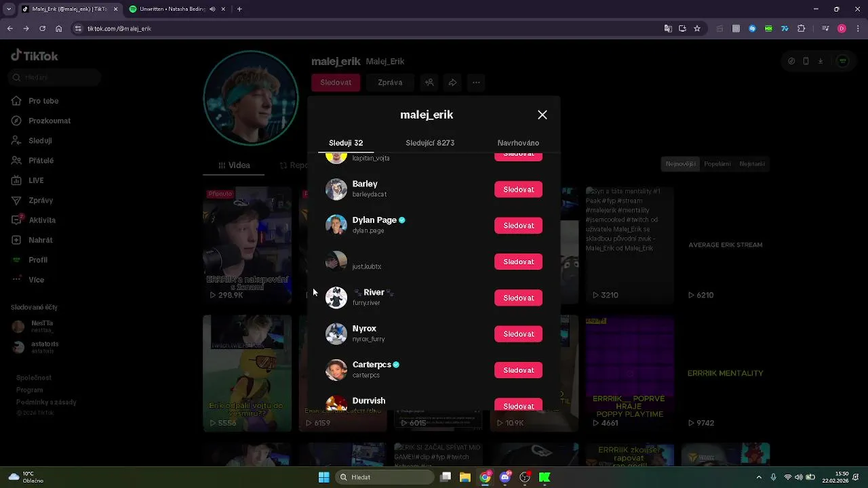Open Pro tebe feed
The image size is (868, 488).
coord(43,101)
